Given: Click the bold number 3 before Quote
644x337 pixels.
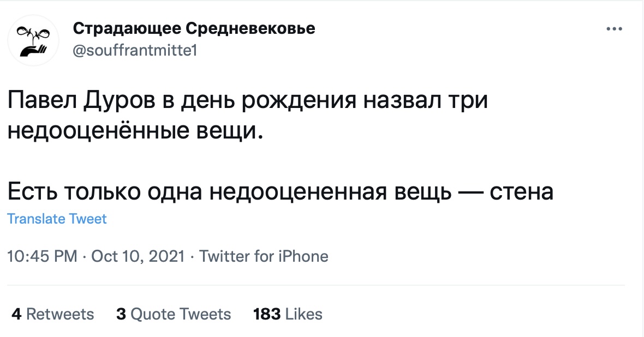Looking at the screenshot, I should click(x=121, y=314).
